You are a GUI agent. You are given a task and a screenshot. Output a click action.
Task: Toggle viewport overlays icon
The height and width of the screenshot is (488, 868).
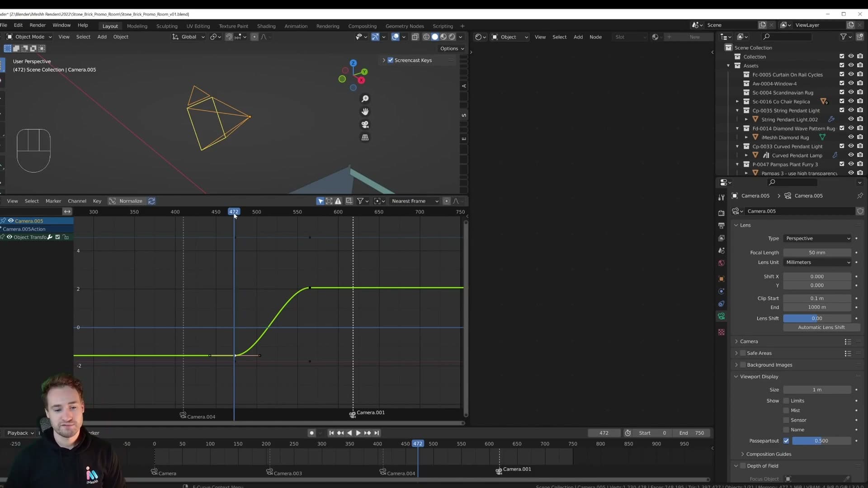click(395, 37)
